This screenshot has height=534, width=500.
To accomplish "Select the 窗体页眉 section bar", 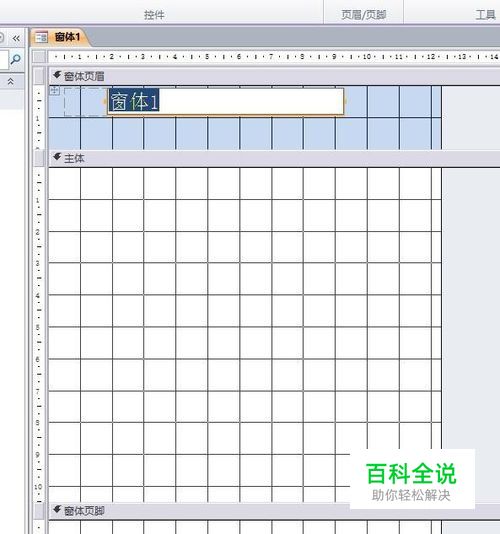I will tap(275, 76).
